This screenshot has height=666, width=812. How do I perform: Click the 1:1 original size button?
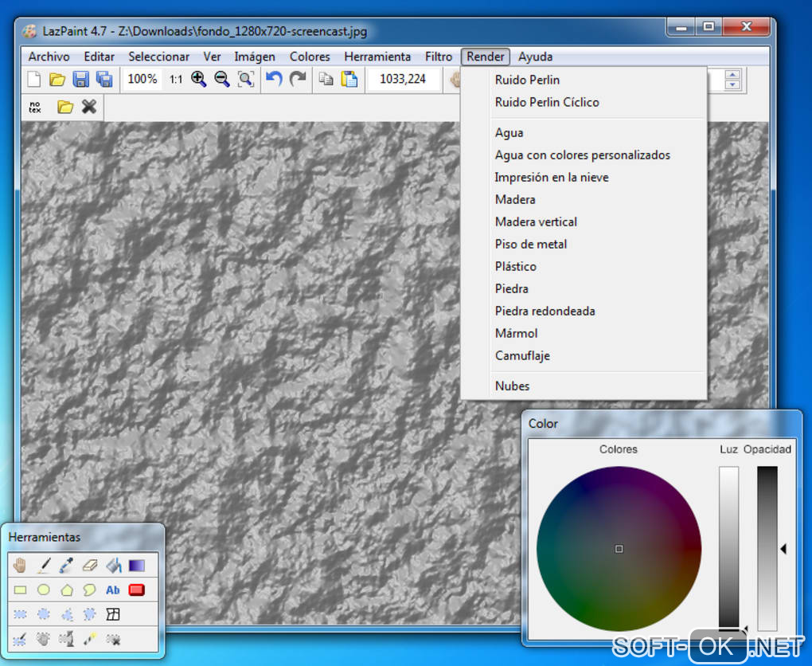[x=175, y=79]
